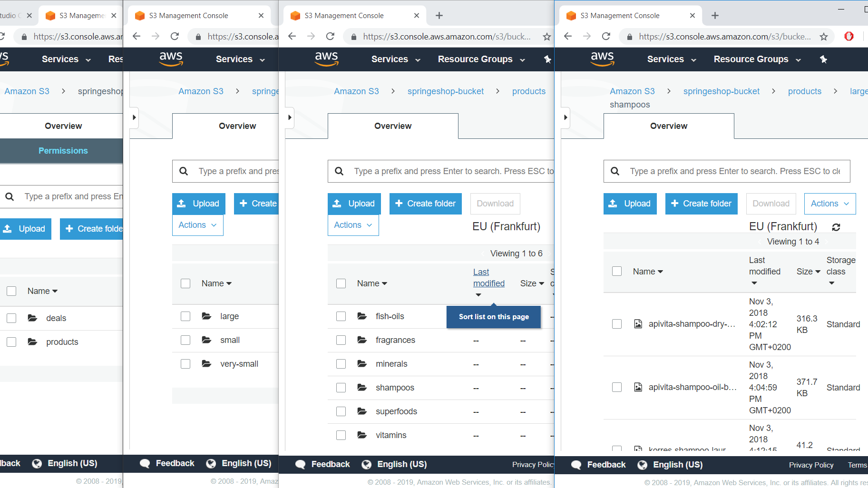Click the Download button in the rightmost window
This screenshot has width=868, height=488.
click(x=771, y=204)
